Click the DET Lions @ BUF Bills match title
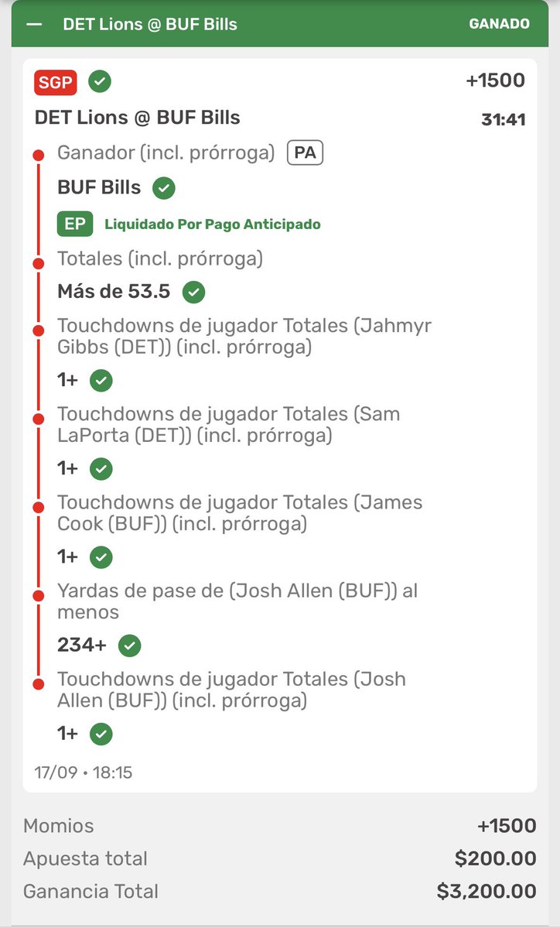Screen dimensions: 560x928 point(137,117)
